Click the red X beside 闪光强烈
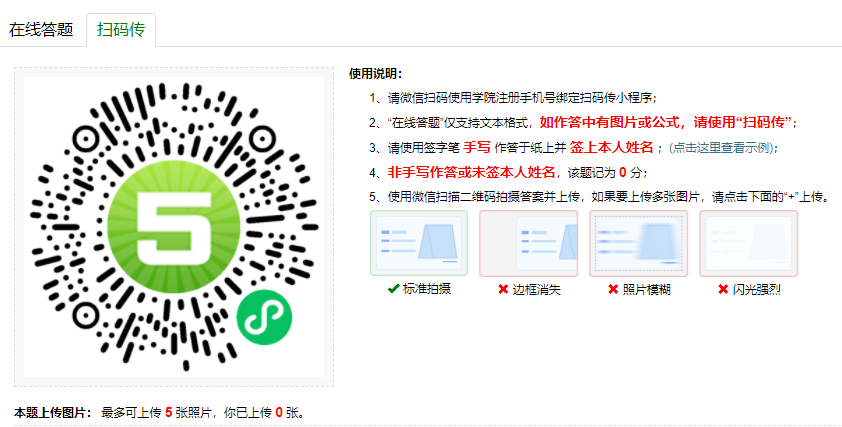Image resolution: width=842 pixels, height=427 pixels. coord(723,290)
